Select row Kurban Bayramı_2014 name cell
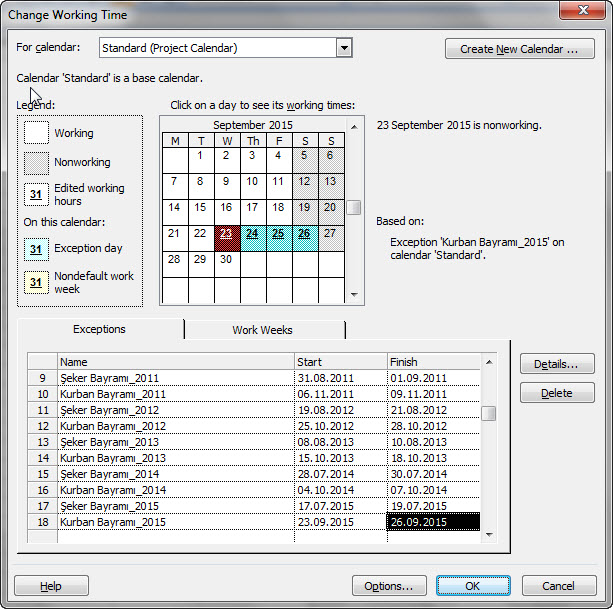613x609 pixels. pyautogui.click(x=175, y=490)
